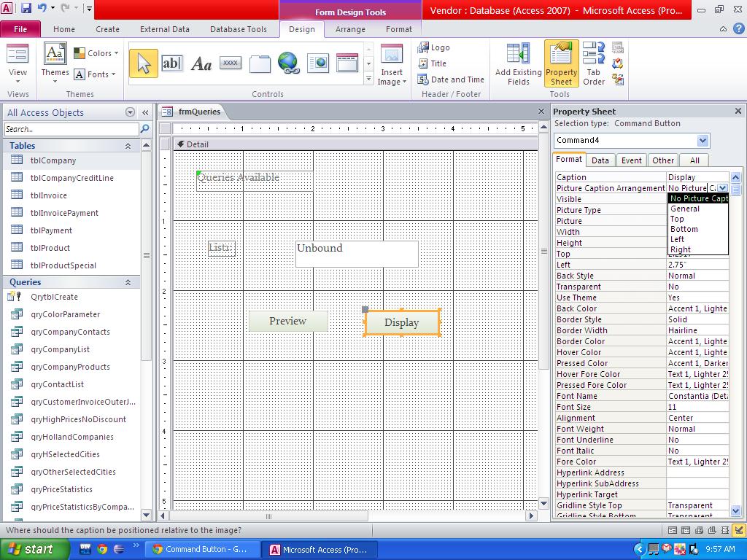Click the navigation pane Search box
This screenshot has height=560, width=747.
tap(72, 129)
